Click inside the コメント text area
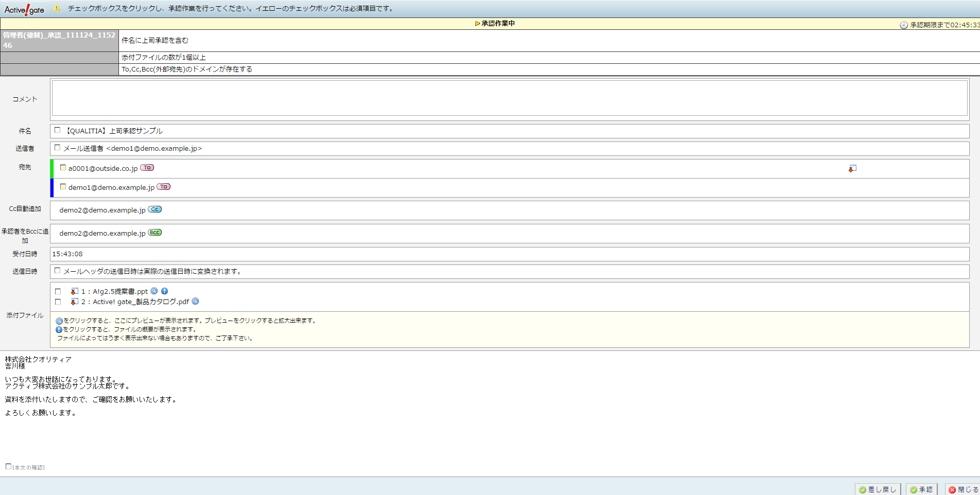The height and width of the screenshot is (495, 980). tap(509, 98)
